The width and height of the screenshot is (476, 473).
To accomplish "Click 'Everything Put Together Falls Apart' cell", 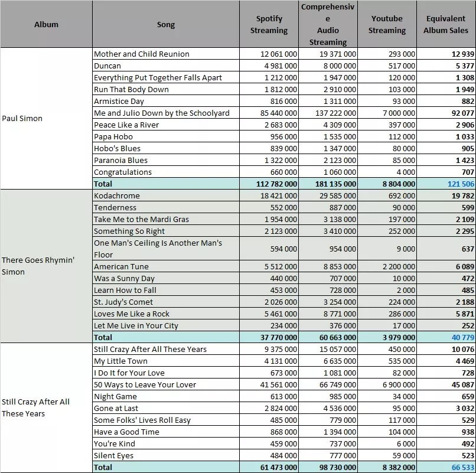I will click(166, 77).
